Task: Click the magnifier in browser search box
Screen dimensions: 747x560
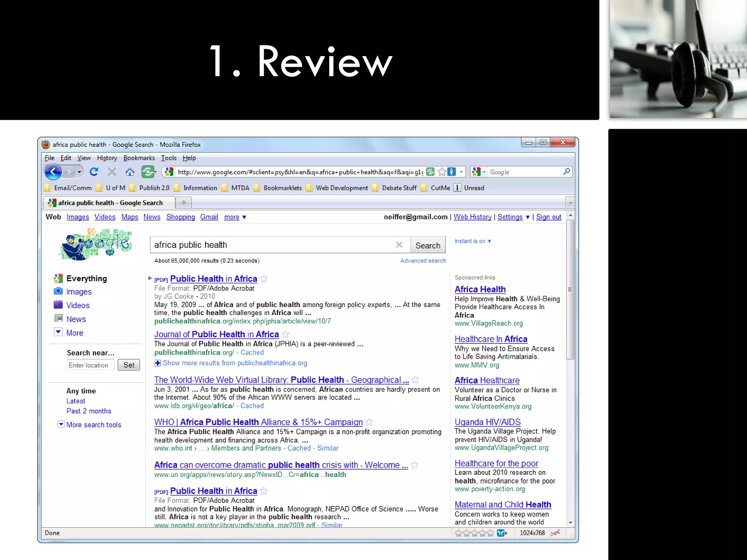Action: pos(566,171)
